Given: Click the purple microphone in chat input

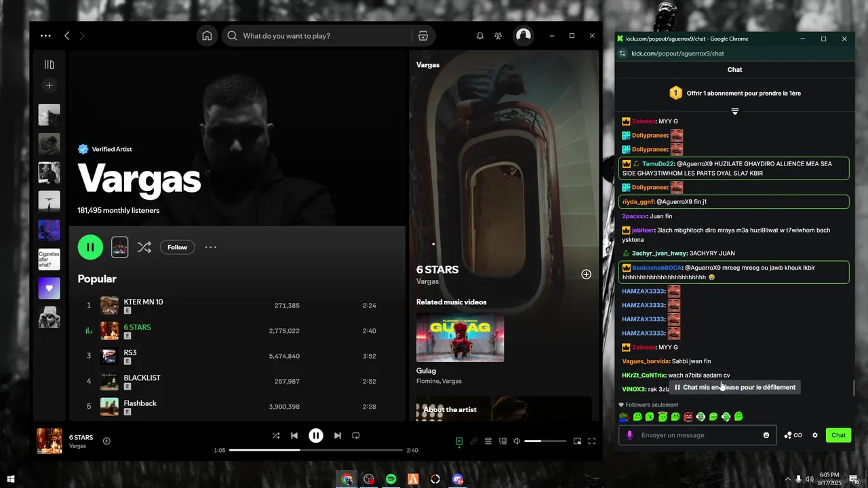Looking at the screenshot, I should coord(630,435).
